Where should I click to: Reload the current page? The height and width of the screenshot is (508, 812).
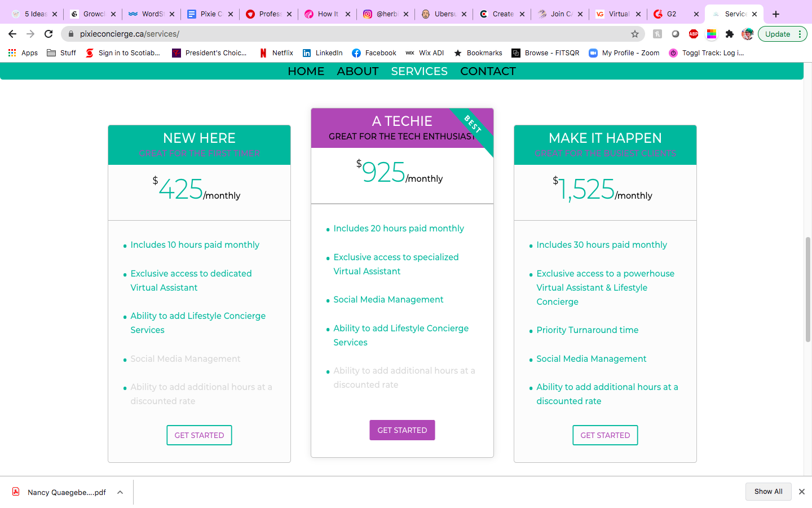48,34
